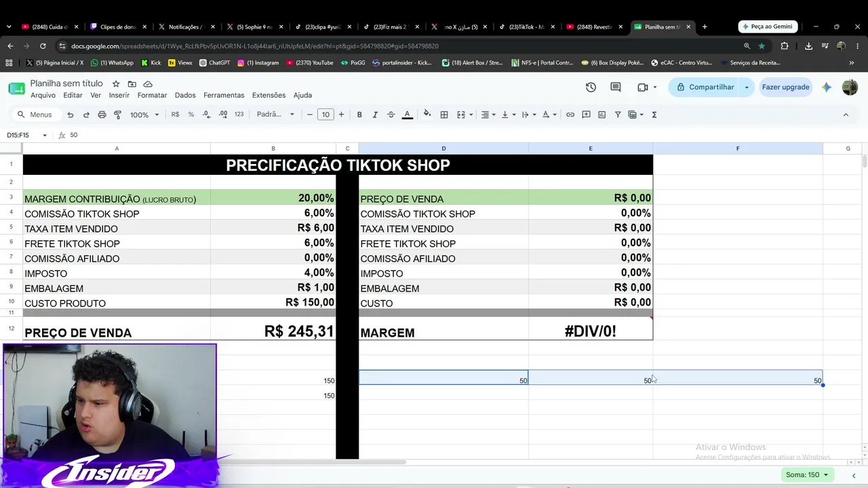Viewport: 868px width, 488px height.
Task: Open the Inserir menu
Action: pos(119,96)
